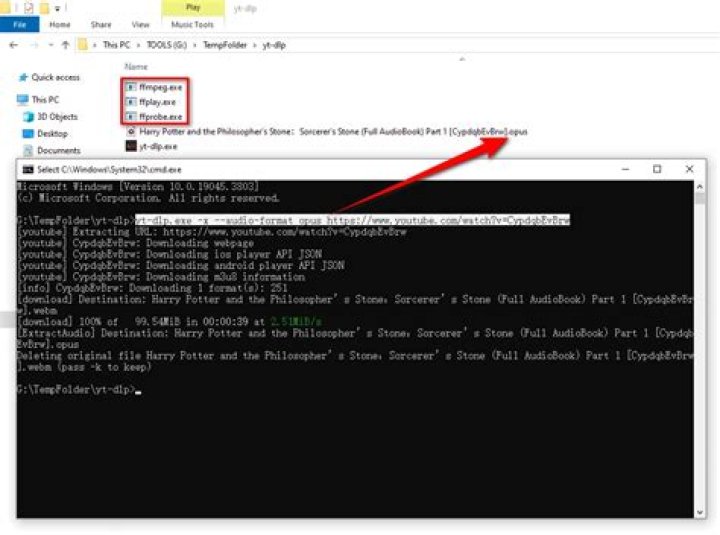
Task: Click the ffmpeg.exe file icon
Action: point(131,87)
